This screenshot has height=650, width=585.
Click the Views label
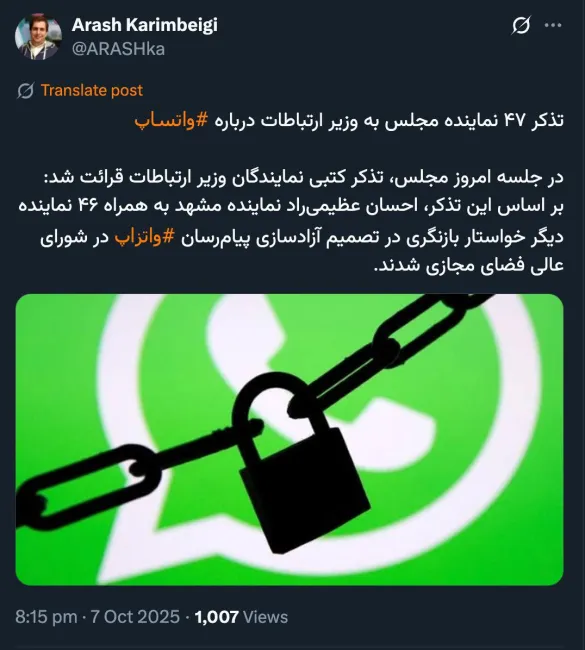pos(265,617)
